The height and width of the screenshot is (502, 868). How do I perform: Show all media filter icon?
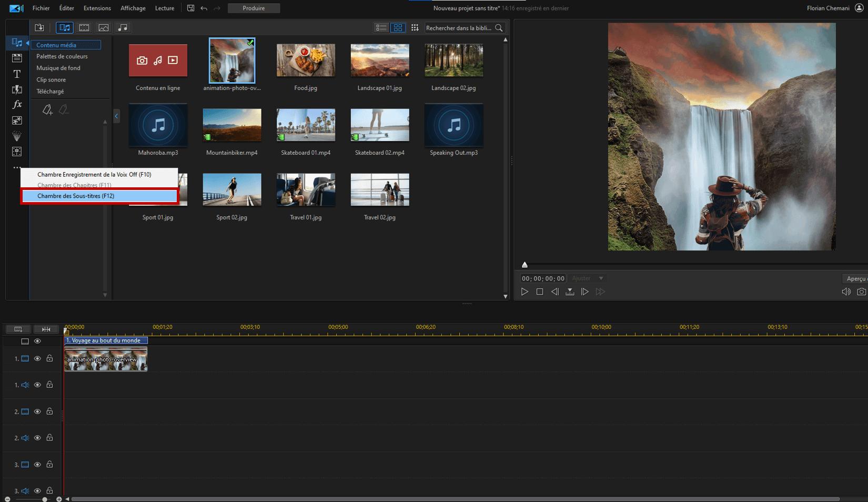tap(65, 27)
